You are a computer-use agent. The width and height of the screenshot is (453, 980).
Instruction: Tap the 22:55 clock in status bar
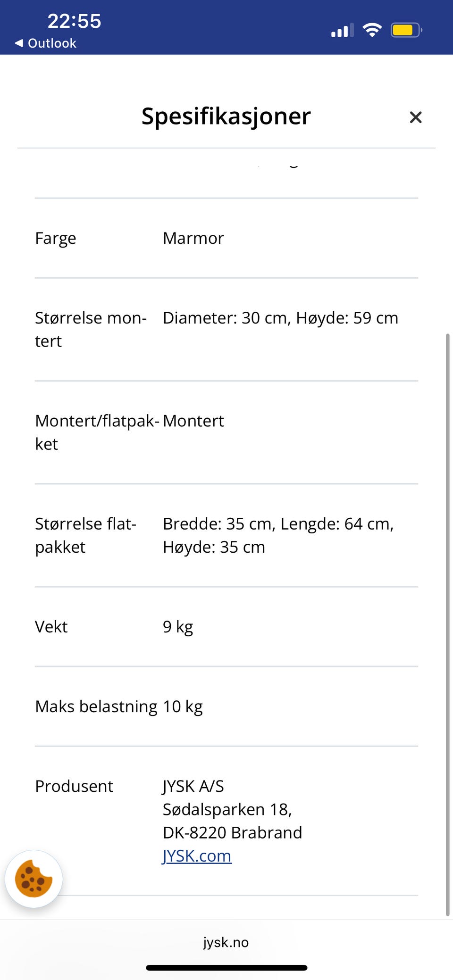tap(74, 21)
